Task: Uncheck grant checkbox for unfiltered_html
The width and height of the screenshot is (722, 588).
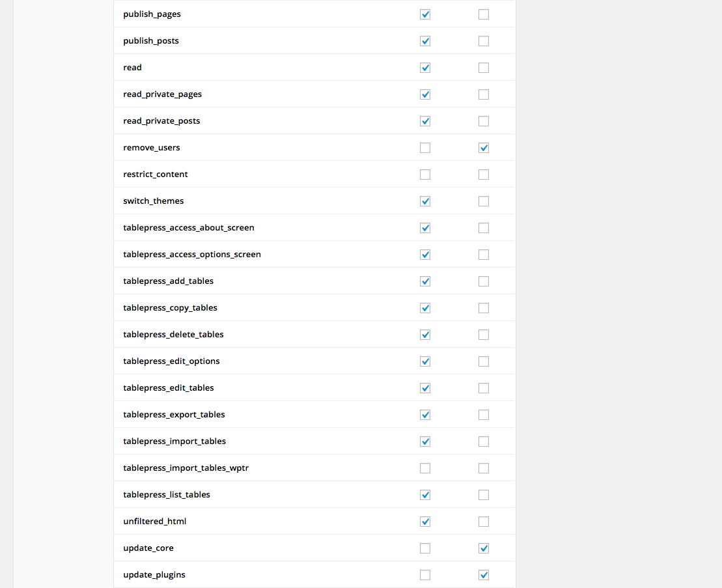Action: 425,522
